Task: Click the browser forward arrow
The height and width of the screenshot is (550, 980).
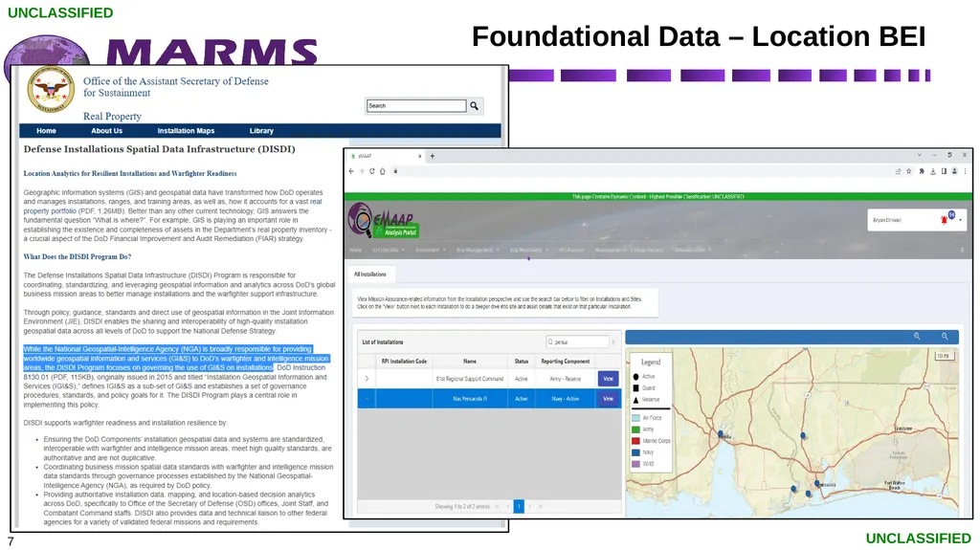Action: (x=361, y=171)
